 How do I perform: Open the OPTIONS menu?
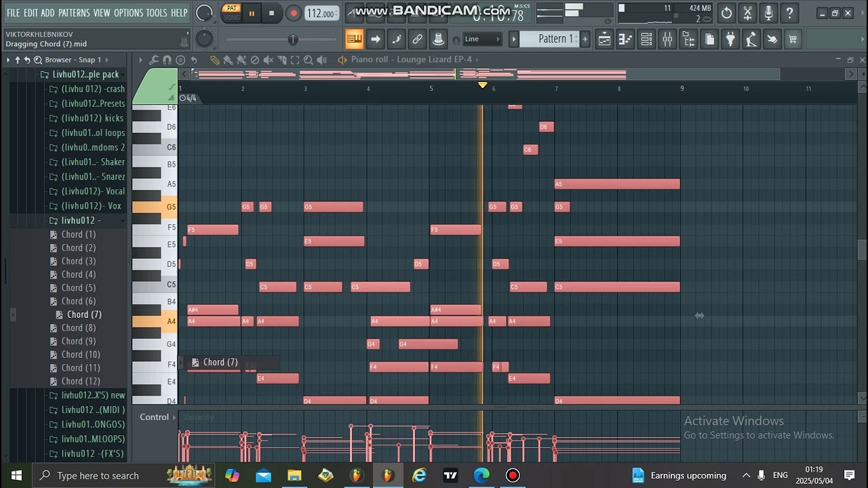point(128,13)
